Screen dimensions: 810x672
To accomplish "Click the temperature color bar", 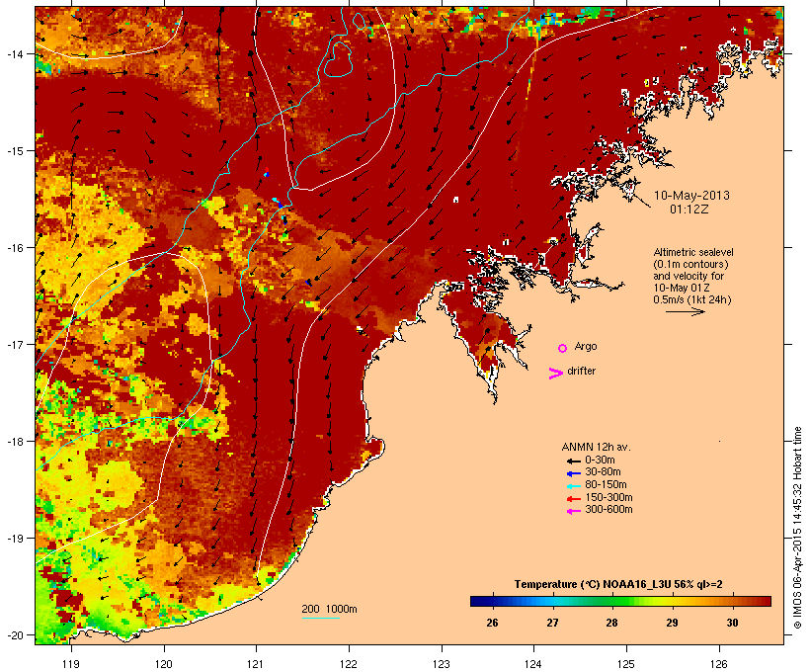I will pyautogui.click(x=620, y=601).
